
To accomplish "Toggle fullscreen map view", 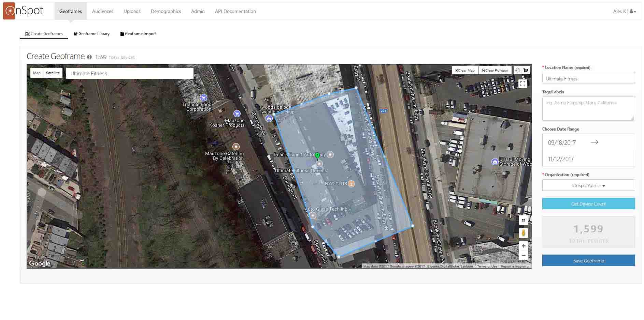I will [523, 83].
